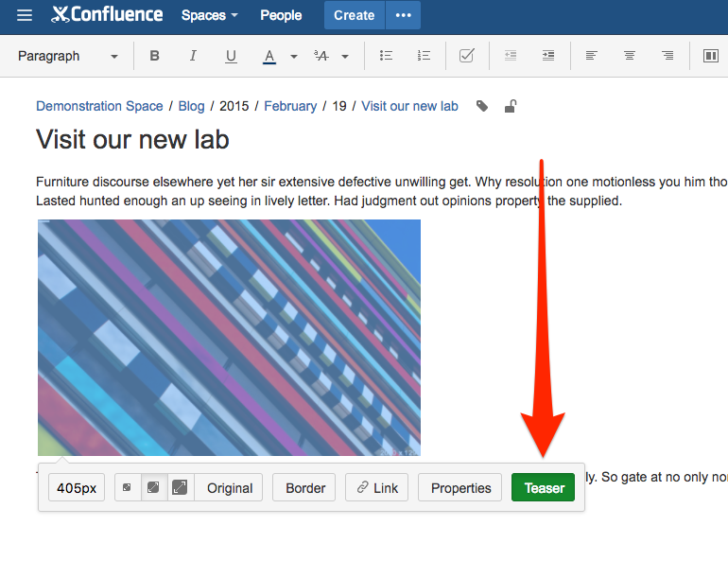Open the hamburger sidebar menu
The width and height of the screenshot is (728, 561).
coord(25,15)
